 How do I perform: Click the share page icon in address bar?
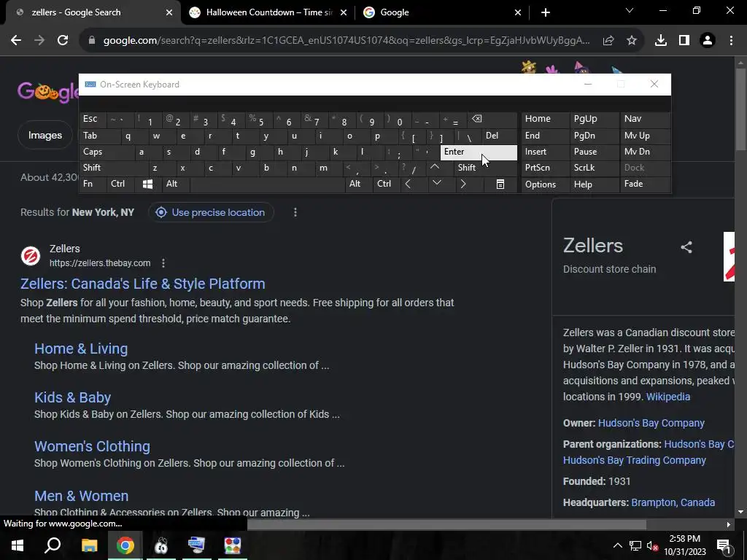point(608,41)
